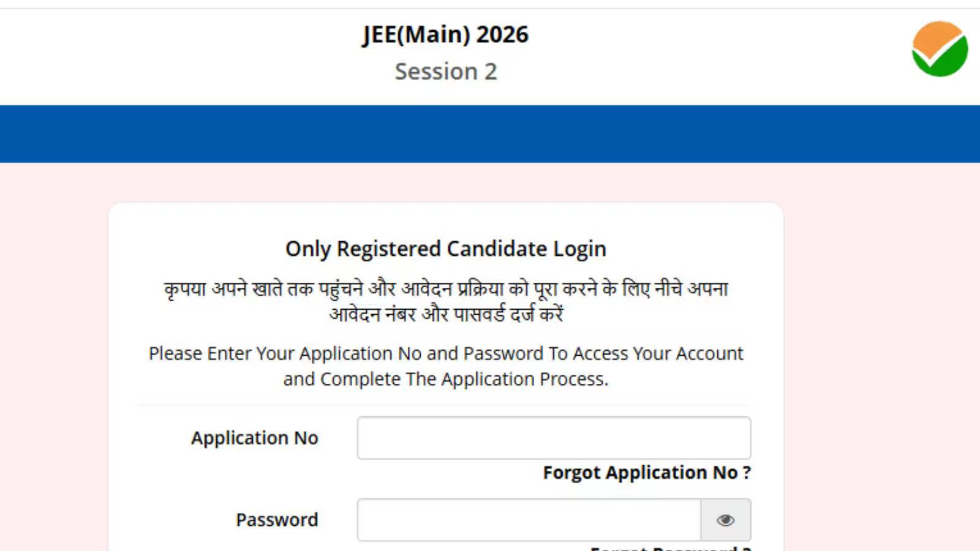Click the Password field label

[277, 520]
